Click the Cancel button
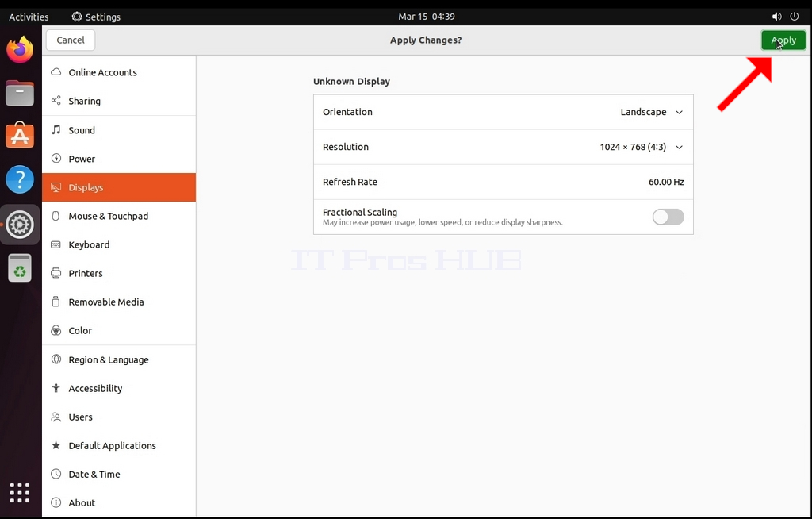Screen dimensions: 812x519 click(71, 40)
